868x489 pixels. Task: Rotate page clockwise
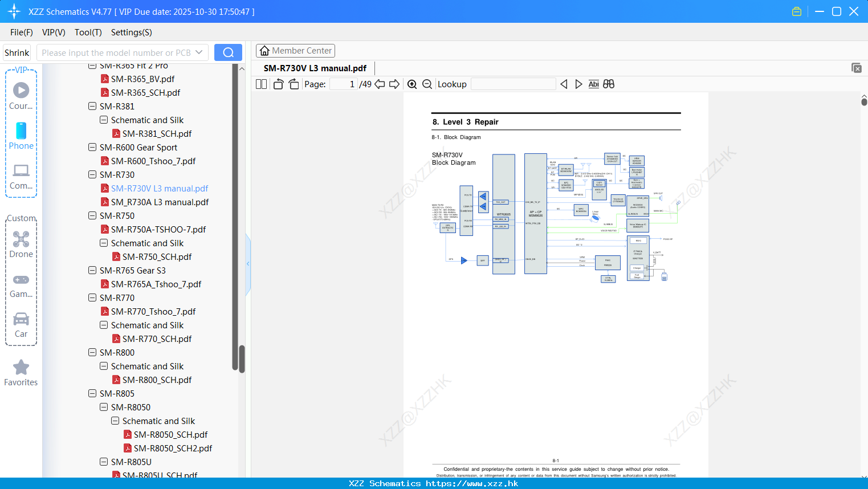tap(294, 84)
